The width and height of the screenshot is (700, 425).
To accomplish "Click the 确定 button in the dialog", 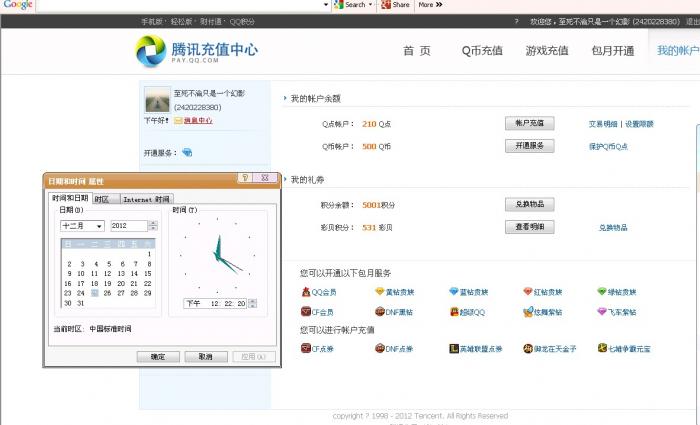I will point(158,357).
